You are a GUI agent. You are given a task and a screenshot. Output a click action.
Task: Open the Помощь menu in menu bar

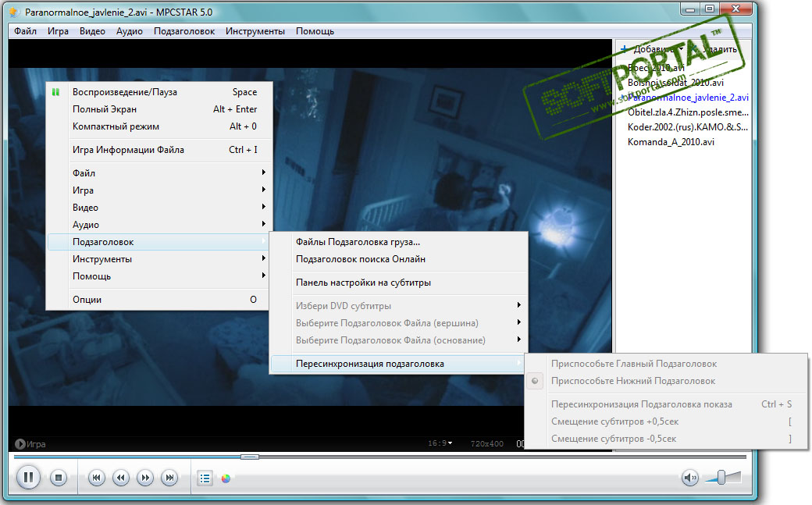point(315,31)
